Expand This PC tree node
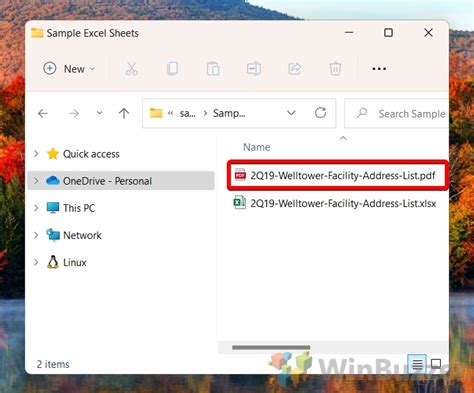The width and height of the screenshot is (474, 393). point(36,208)
